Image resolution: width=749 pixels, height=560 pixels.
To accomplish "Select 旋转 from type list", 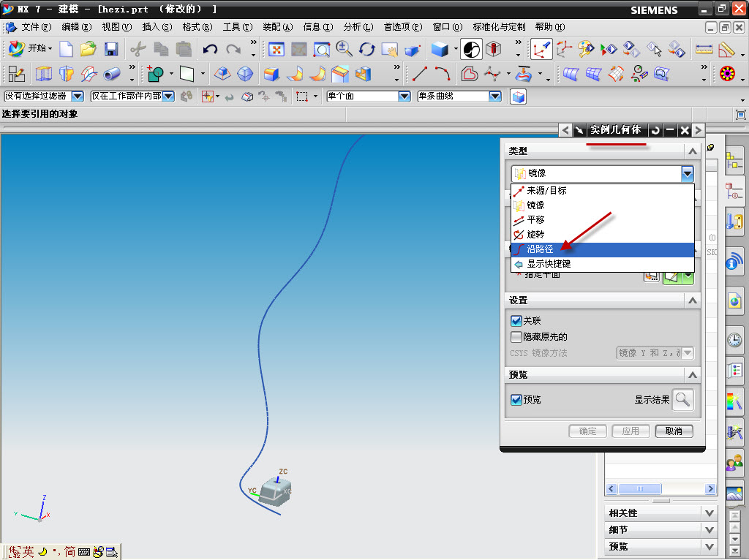I will [603, 235].
